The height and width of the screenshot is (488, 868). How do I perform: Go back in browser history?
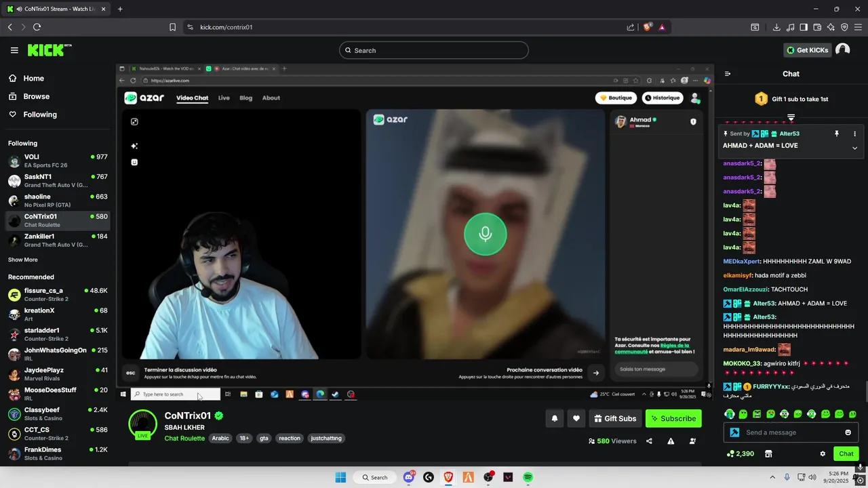[9, 27]
